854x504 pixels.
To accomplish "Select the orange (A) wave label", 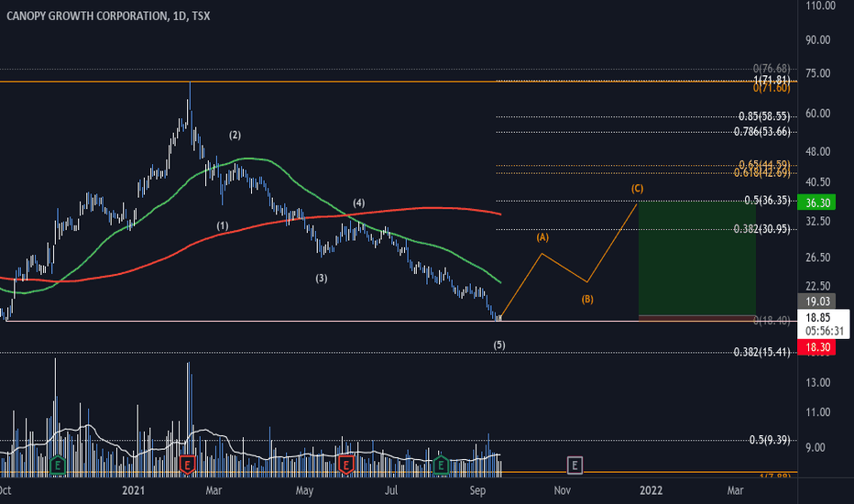I will pyautogui.click(x=542, y=237).
